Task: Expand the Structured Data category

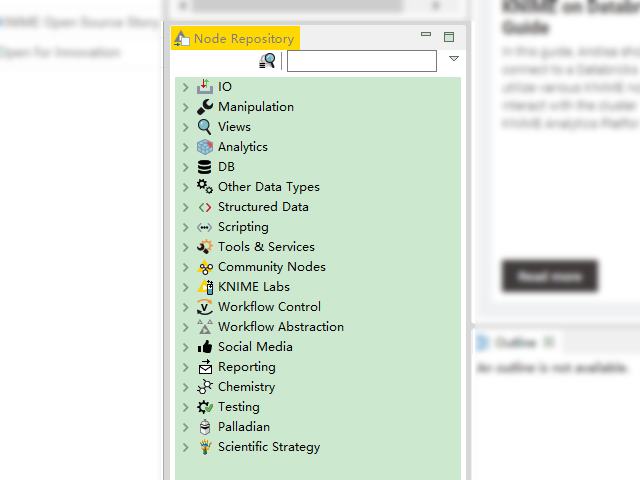Action: (x=186, y=207)
